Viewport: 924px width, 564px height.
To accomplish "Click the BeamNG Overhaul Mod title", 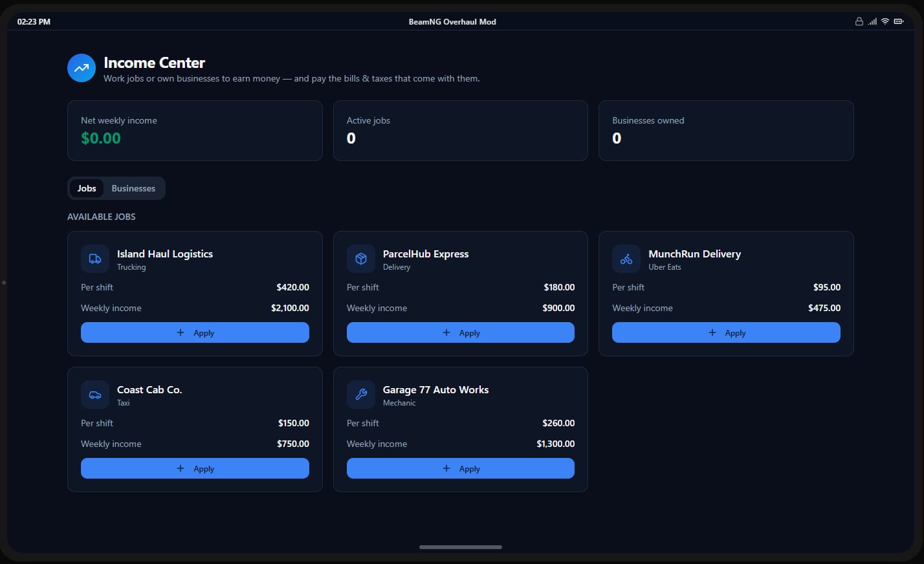I will point(452,21).
